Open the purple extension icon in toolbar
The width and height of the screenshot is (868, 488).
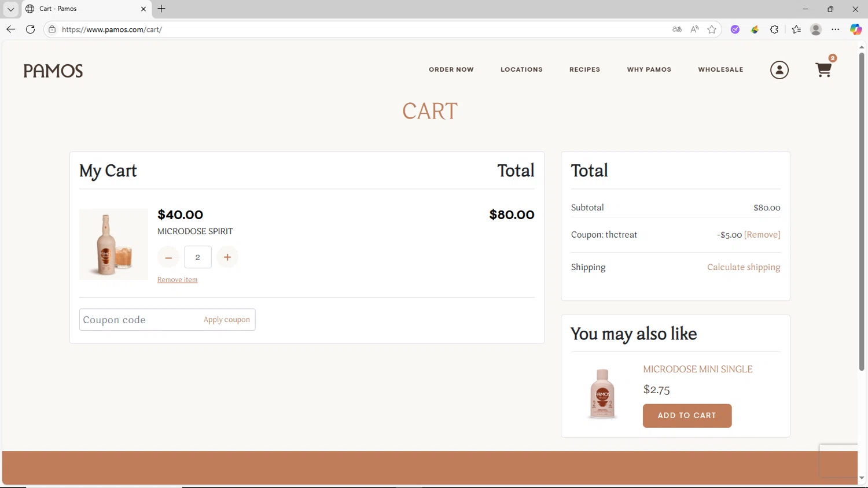point(735,29)
